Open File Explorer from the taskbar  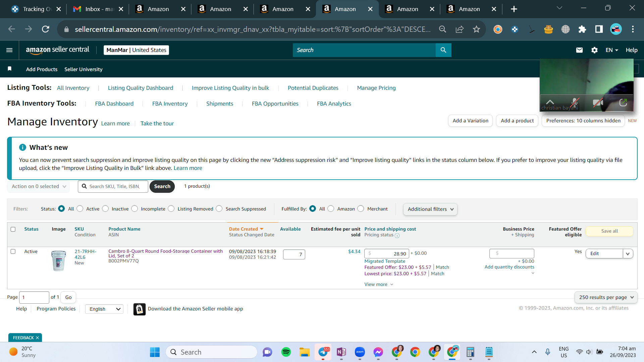point(305,352)
